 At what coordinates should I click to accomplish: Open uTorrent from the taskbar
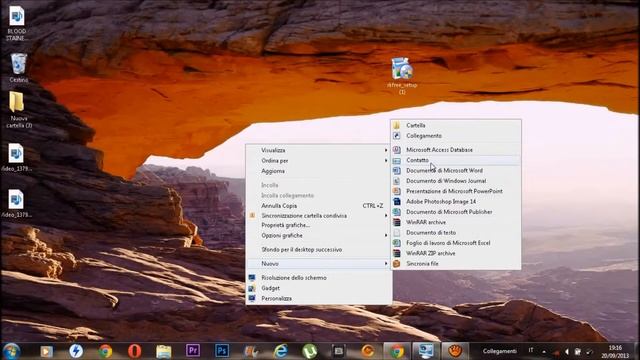click(310, 351)
